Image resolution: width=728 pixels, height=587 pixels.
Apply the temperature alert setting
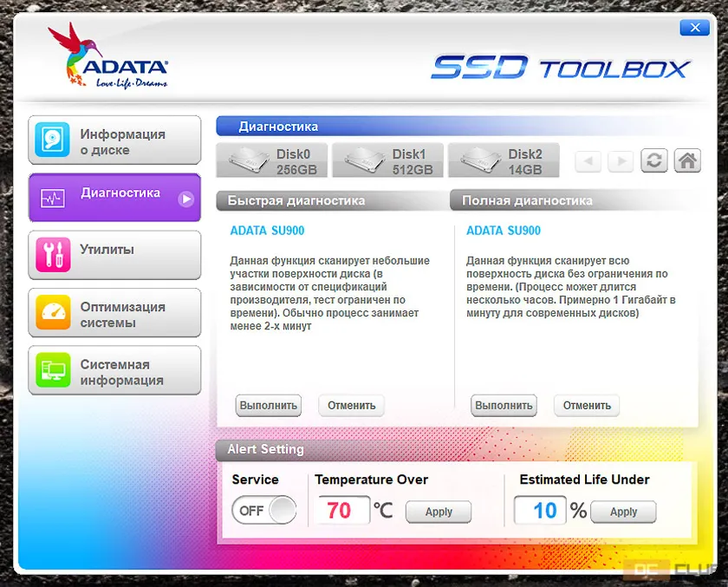[x=439, y=512]
